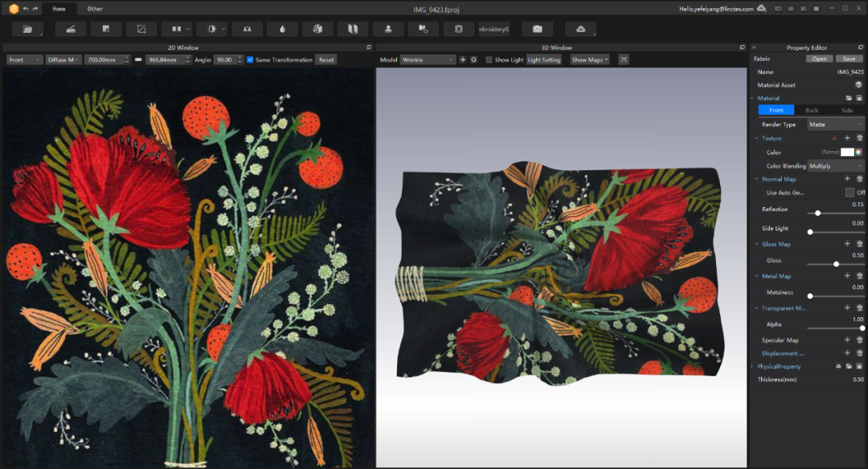Click the camera snapshot toolbar icon
This screenshot has width=868, height=469.
[537, 29]
